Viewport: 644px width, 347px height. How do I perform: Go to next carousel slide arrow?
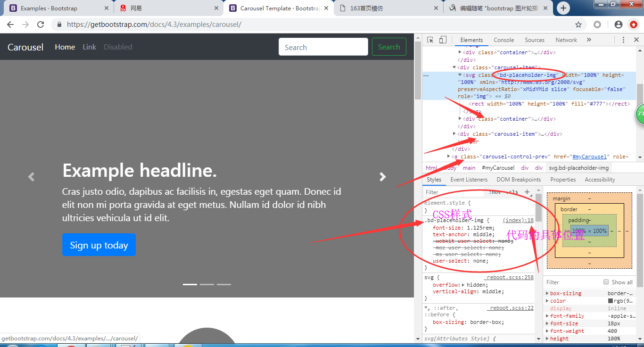(383, 177)
